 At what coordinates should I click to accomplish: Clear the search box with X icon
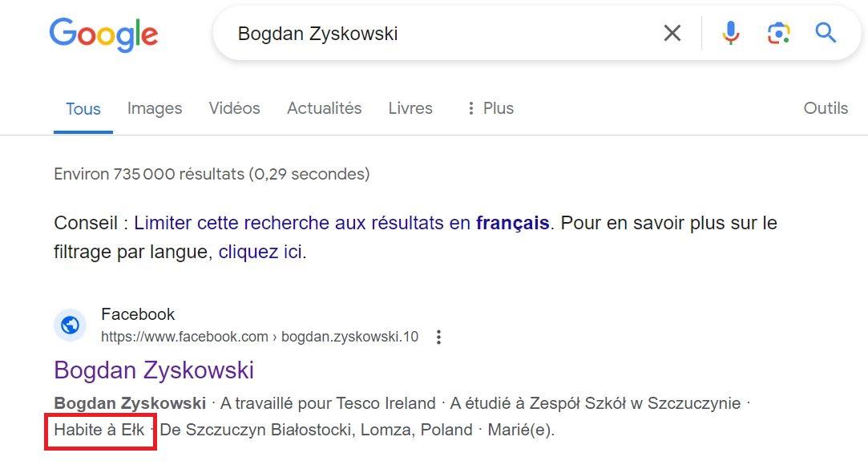coord(672,33)
